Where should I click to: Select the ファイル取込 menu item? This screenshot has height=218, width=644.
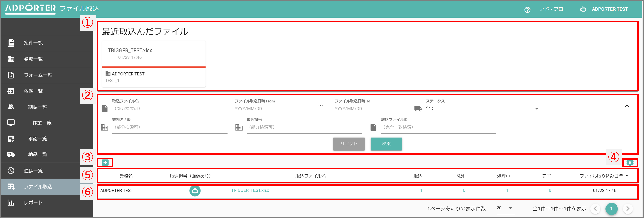47,187
